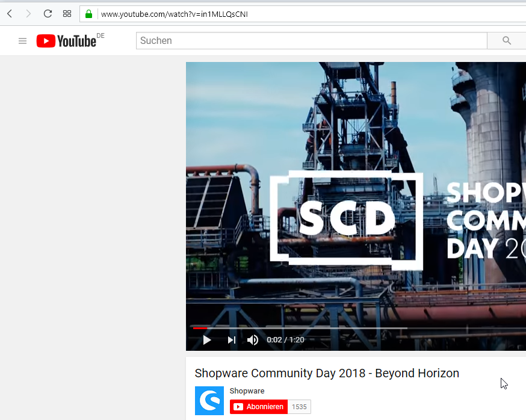
Task: Play the video
Action: [207, 340]
